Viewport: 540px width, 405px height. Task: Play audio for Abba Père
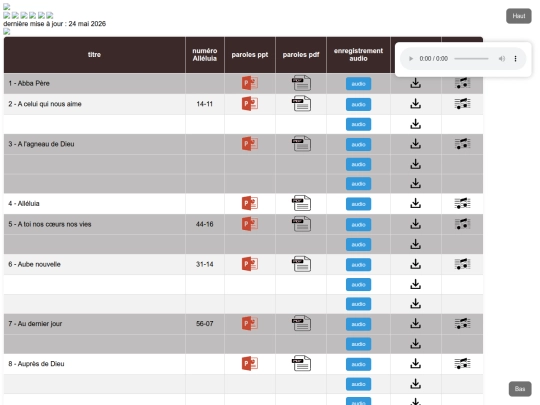pos(359,84)
